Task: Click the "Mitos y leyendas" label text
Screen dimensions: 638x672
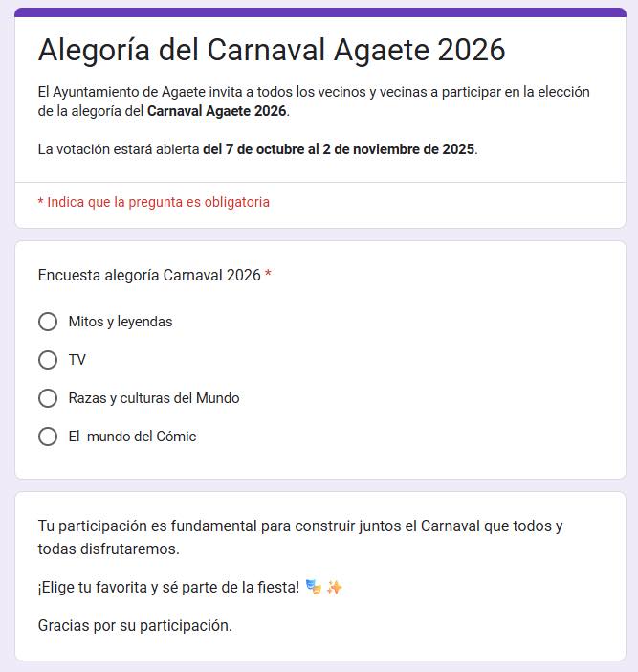Action: click(x=121, y=322)
